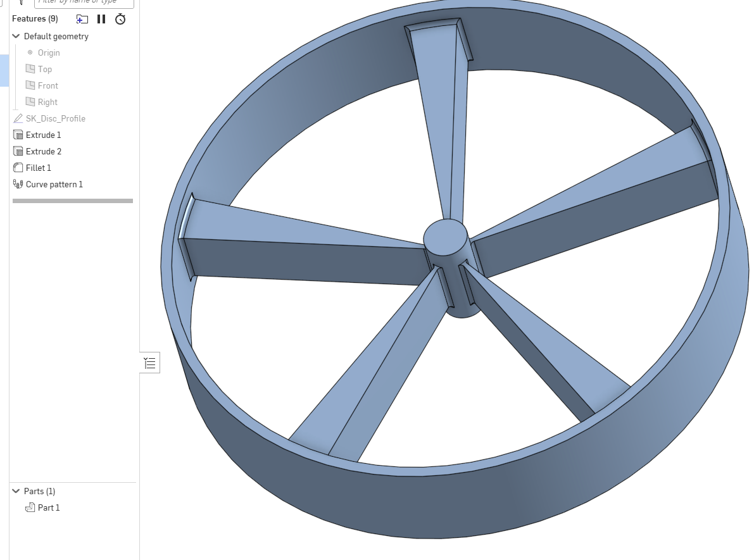
Task: Select the SK_Disc_Profile sketch
Action: pos(55,118)
